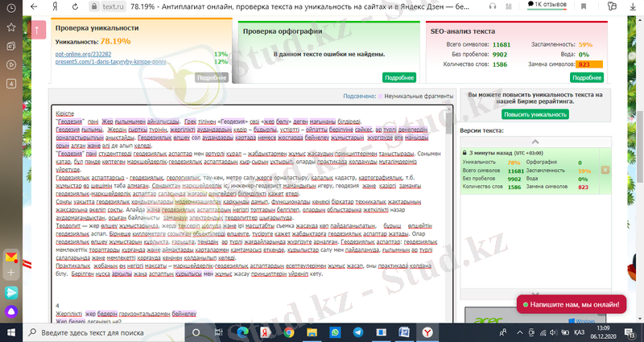Click the plus icon in the browser sidebar
Screen dimensions: 644x342
11,274
